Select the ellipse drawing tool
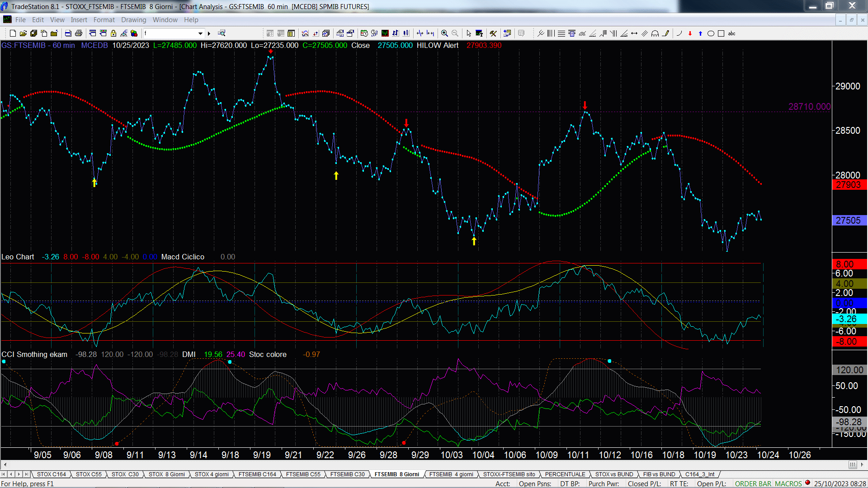The height and width of the screenshot is (488, 868). (x=711, y=33)
